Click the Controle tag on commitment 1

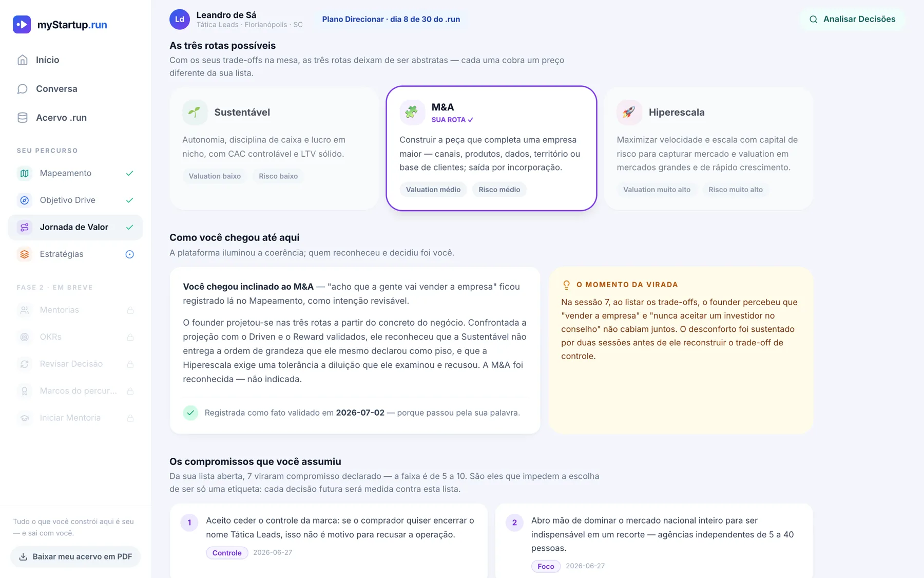point(227,553)
